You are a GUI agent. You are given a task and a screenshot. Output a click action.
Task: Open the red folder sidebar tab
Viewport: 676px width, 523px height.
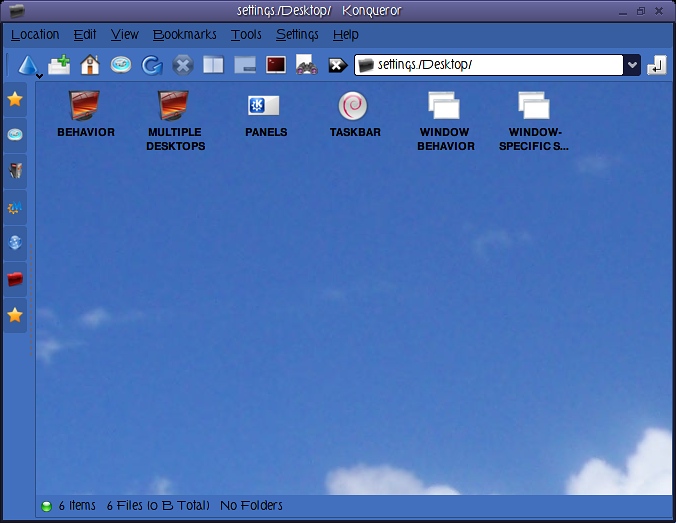[15, 279]
